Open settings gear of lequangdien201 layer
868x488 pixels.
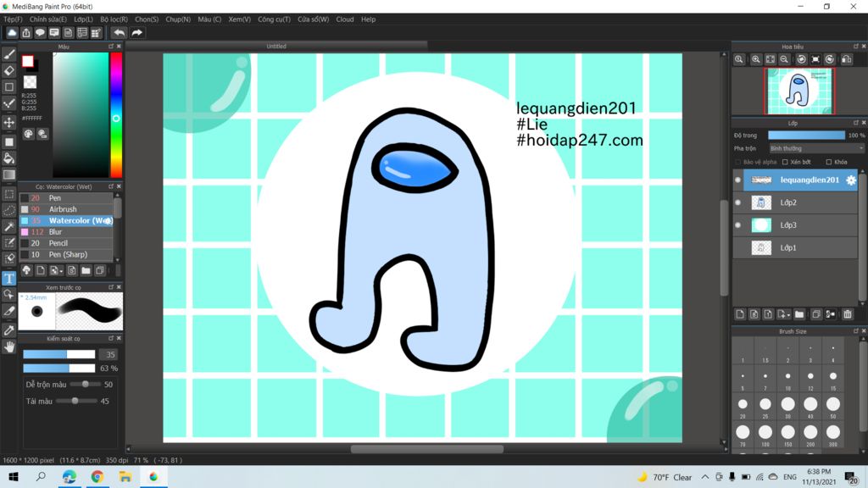pos(851,180)
